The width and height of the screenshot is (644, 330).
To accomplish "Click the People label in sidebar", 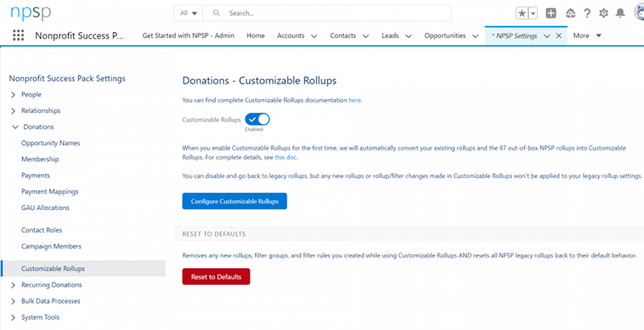I will (31, 94).
